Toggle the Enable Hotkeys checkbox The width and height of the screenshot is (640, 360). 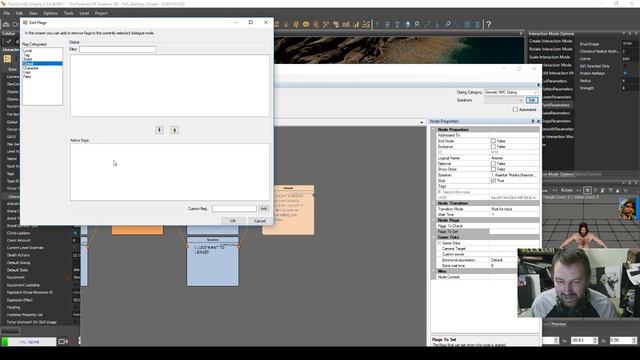click(x=625, y=73)
